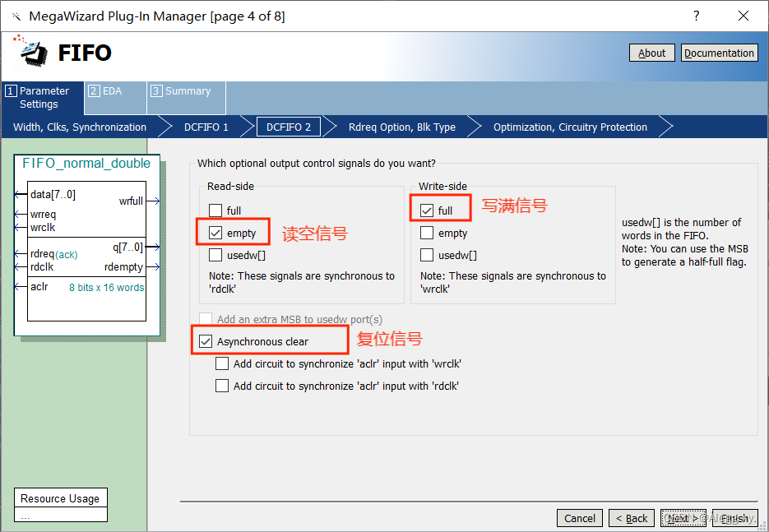Open the Documentation button

[719, 53]
